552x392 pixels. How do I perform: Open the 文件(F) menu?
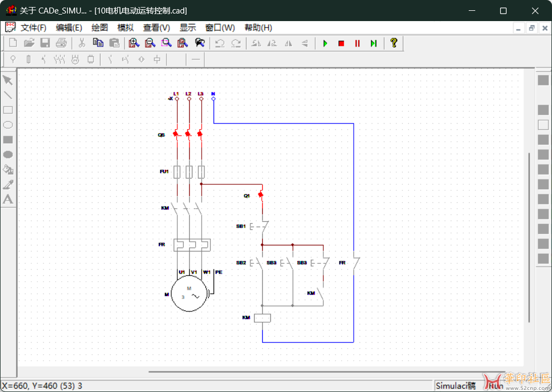[34, 28]
